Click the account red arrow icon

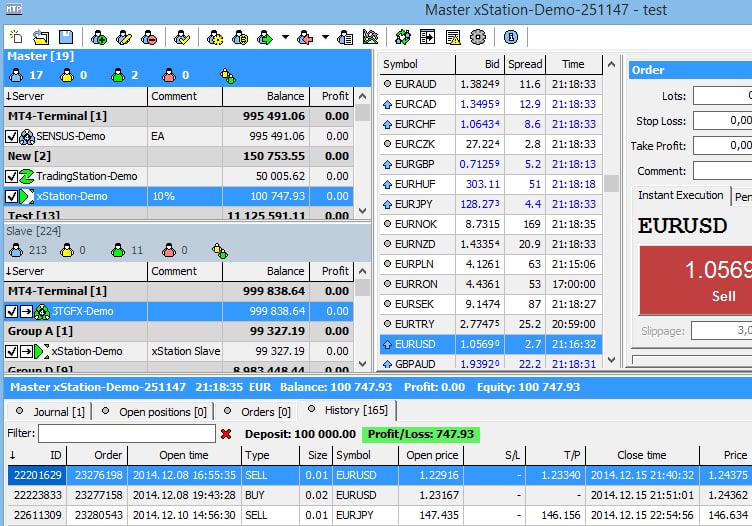[305, 37]
